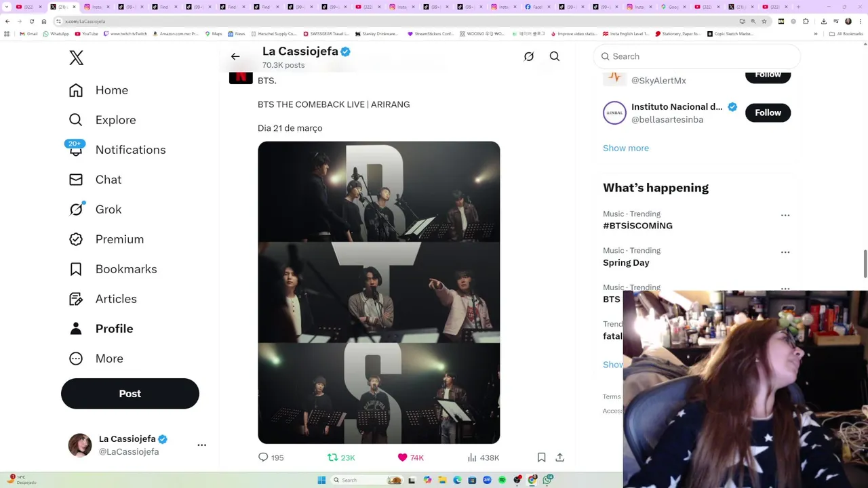Open Chat in the sidebar
This screenshot has width=868, height=488.
[x=96, y=180]
